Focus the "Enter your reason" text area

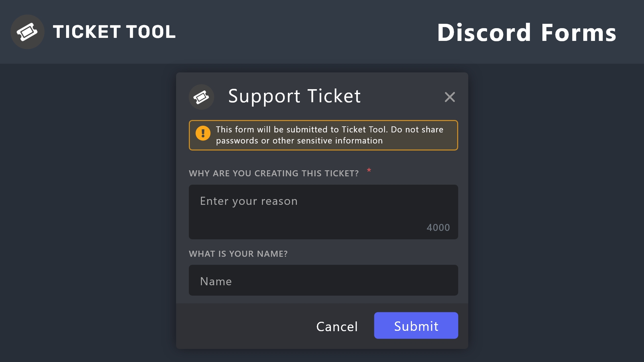pos(323,212)
